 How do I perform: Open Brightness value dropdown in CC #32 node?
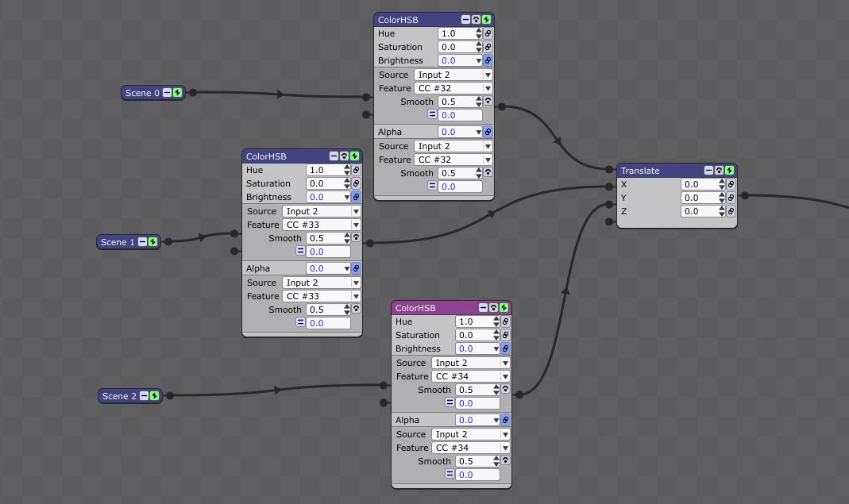pos(479,60)
